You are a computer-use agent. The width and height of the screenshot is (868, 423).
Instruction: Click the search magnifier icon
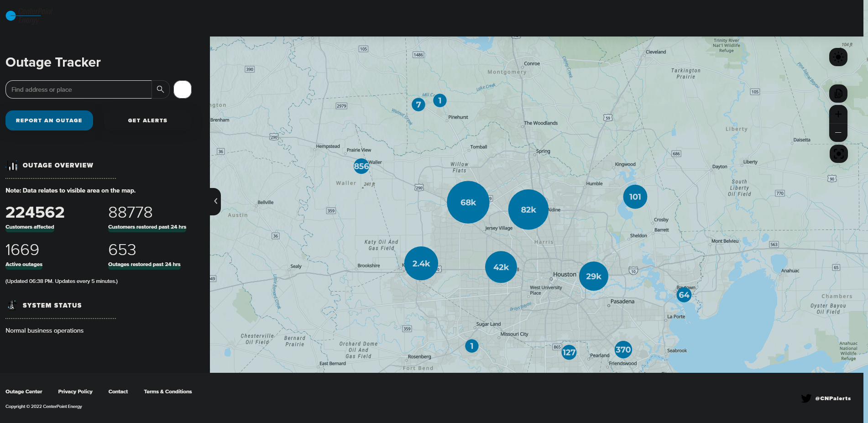tap(160, 89)
